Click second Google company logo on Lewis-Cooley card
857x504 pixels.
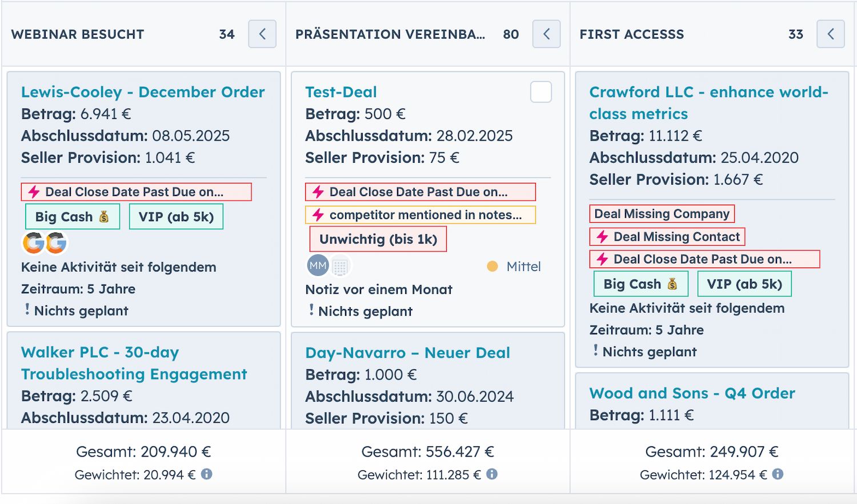click(x=56, y=243)
